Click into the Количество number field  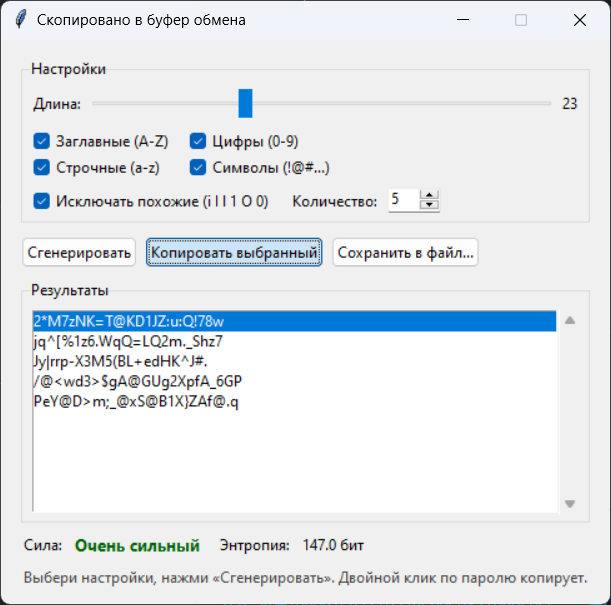(x=401, y=201)
